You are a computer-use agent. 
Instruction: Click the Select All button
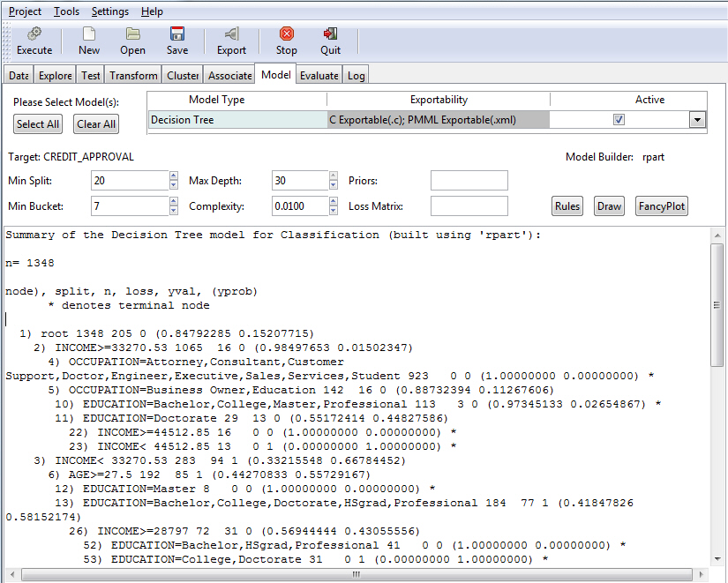[x=38, y=124]
